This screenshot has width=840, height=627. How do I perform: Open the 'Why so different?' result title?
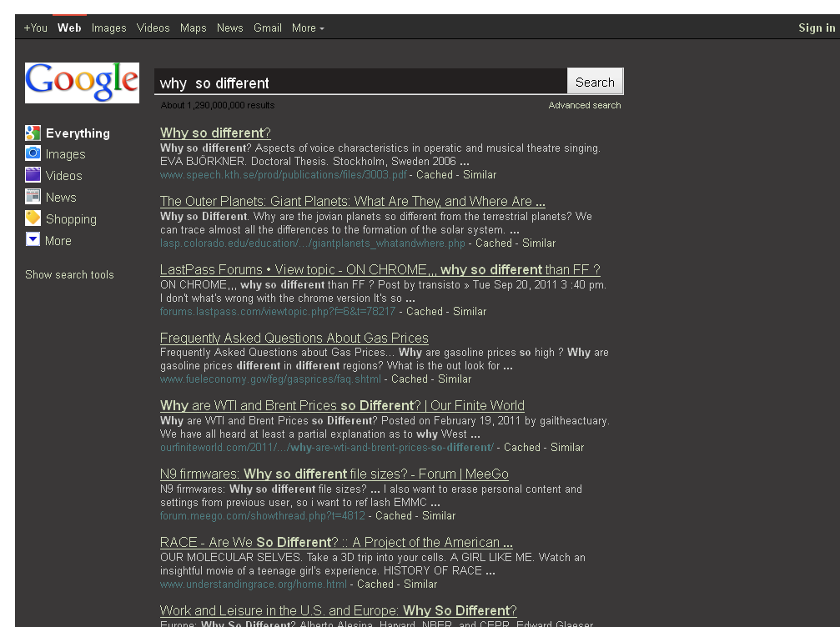215,133
